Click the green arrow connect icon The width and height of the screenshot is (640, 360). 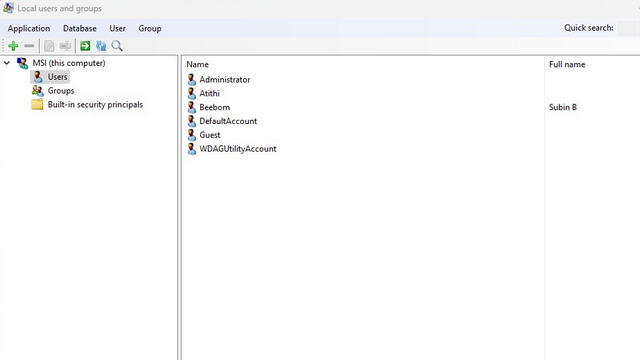click(x=85, y=46)
